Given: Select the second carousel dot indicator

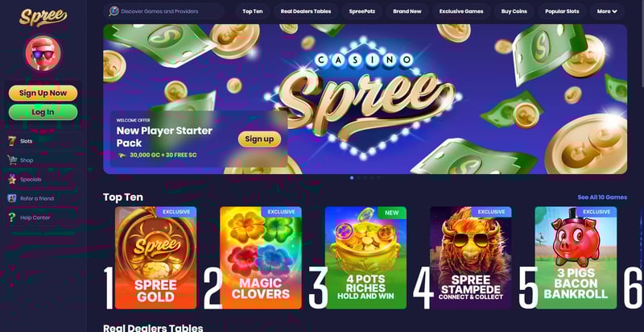Looking at the screenshot, I should [x=358, y=178].
